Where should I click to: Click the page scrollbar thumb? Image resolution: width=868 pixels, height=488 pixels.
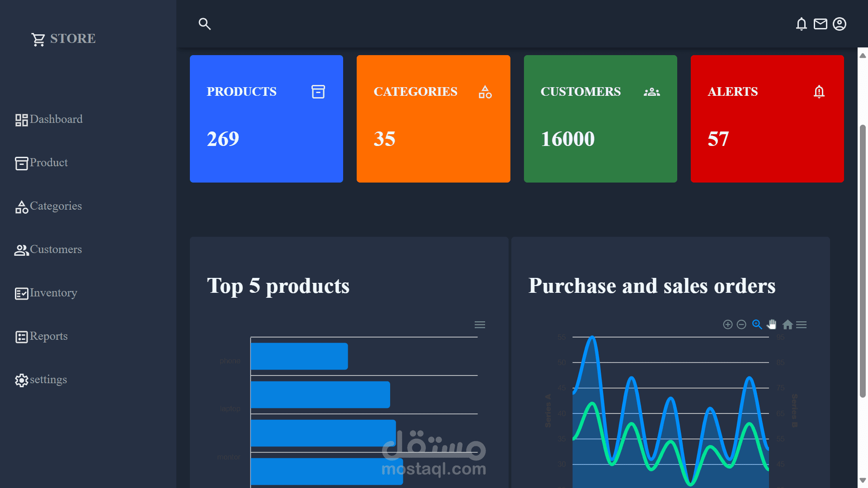[x=863, y=261]
